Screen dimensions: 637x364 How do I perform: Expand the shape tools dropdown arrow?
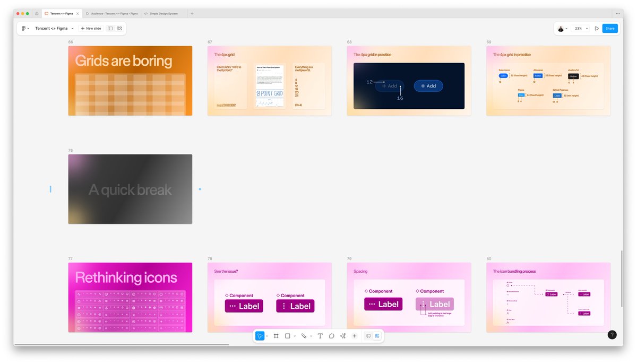point(295,336)
